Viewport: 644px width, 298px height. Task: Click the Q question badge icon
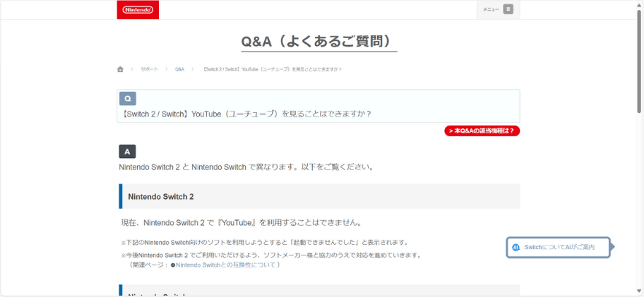click(128, 98)
